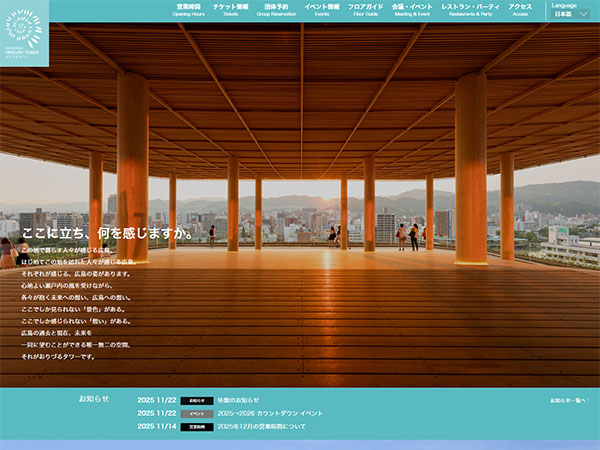The width and height of the screenshot is (600, 450).
Task: Select Events in the navigation bar
Action: coord(322,11)
